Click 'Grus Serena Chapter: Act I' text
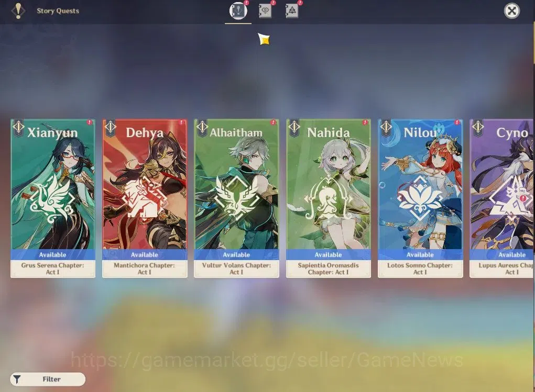 tap(52, 268)
